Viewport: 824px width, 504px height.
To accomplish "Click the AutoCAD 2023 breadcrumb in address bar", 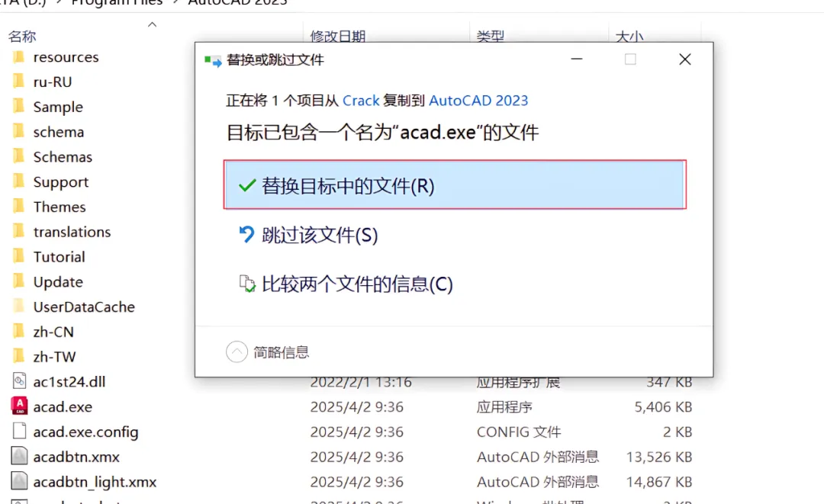I will coord(237,2).
